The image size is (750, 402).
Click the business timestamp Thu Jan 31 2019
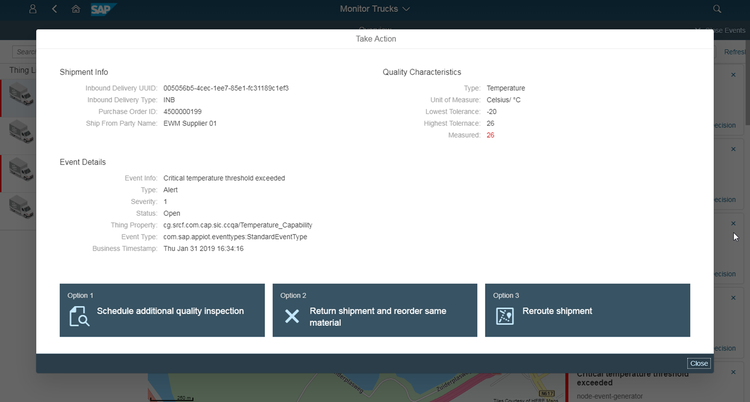click(203, 249)
